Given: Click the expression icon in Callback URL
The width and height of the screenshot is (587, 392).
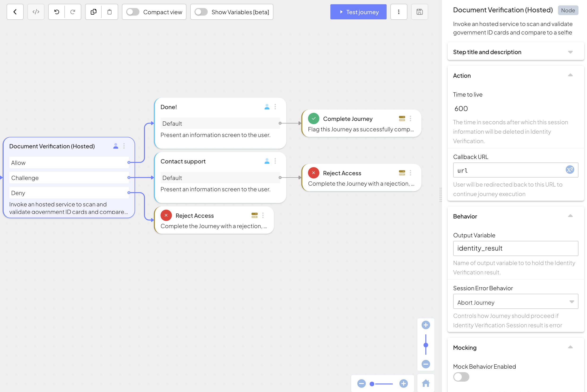Looking at the screenshot, I should [x=570, y=170].
